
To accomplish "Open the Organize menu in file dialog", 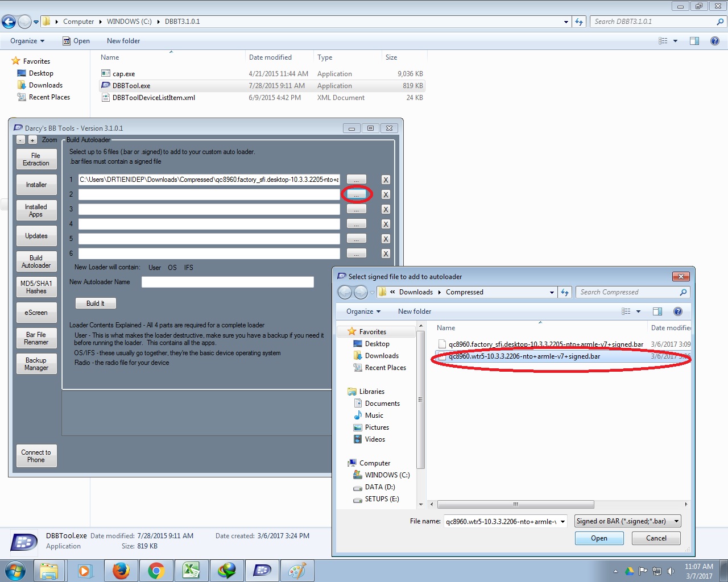I will [x=363, y=311].
